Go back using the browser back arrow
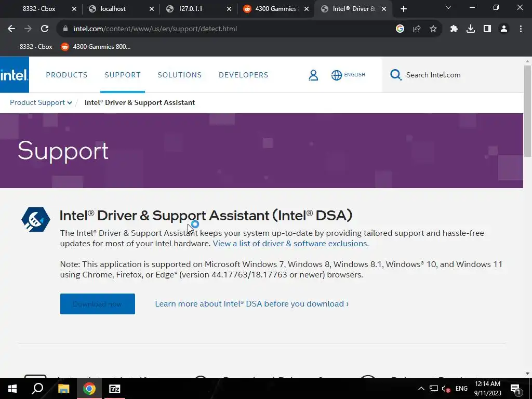Image resolution: width=532 pixels, height=399 pixels. (11, 29)
